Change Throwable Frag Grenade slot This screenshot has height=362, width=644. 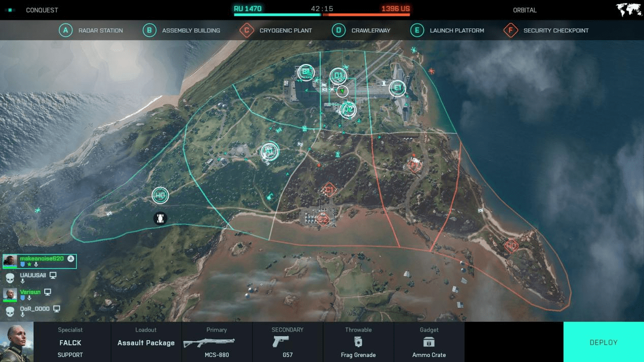(x=358, y=342)
